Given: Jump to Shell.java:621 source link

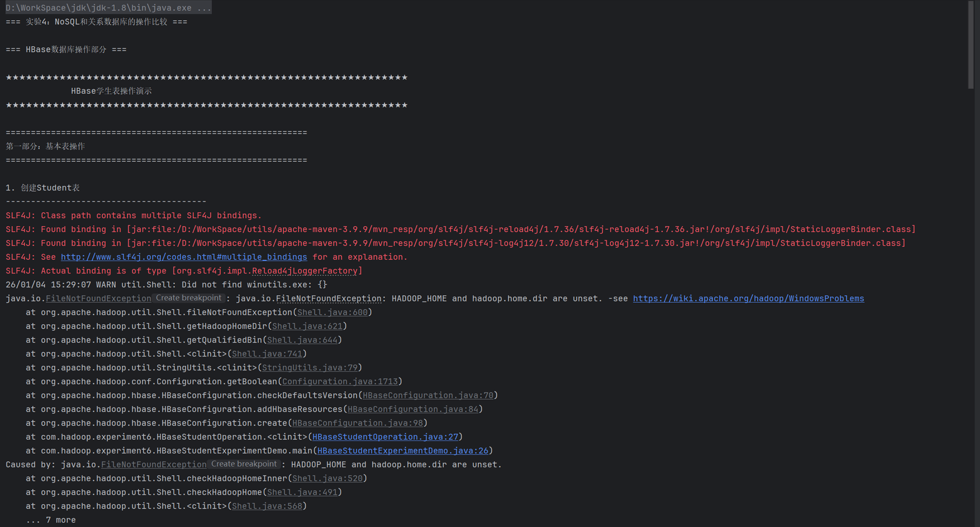Looking at the screenshot, I should click(307, 326).
